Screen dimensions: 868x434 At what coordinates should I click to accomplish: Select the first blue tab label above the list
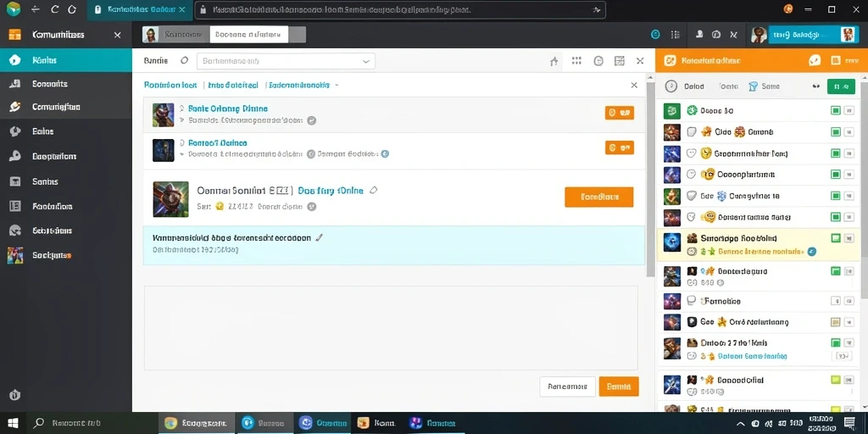point(170,86)
